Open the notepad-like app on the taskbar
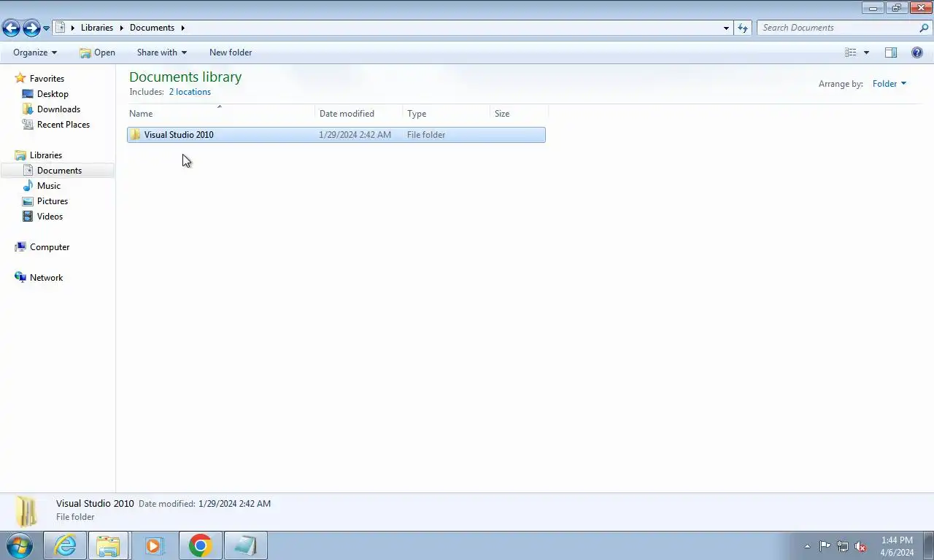 [x=245, y=545]
